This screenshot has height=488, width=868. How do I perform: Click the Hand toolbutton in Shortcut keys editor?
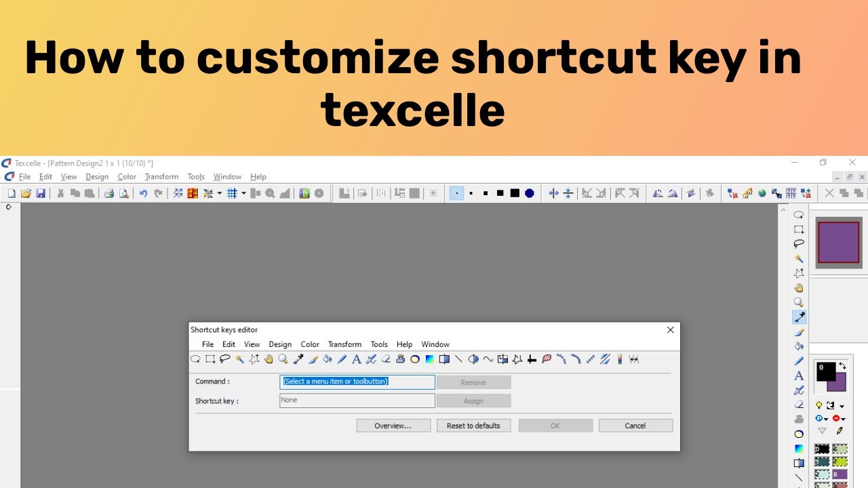point(269,359)
